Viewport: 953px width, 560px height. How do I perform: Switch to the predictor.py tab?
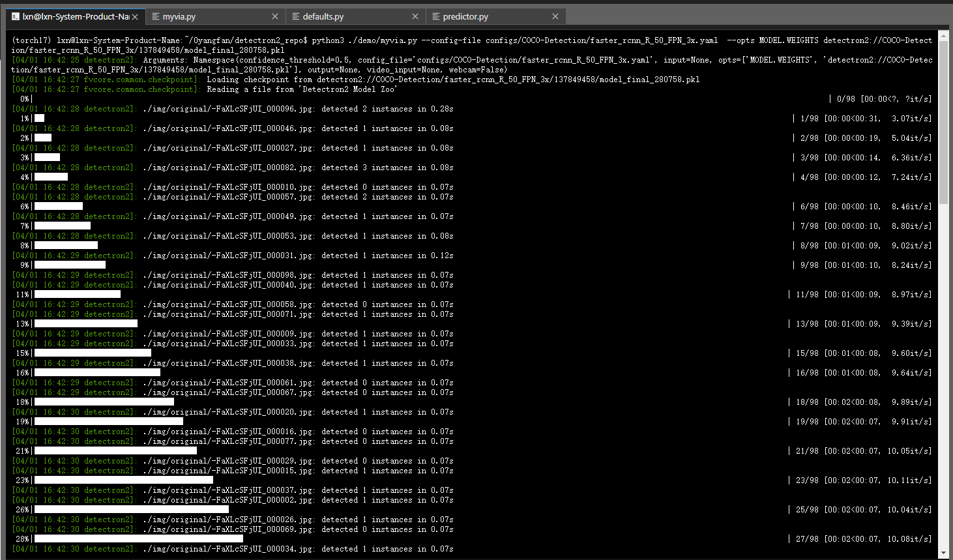[495, 16]
